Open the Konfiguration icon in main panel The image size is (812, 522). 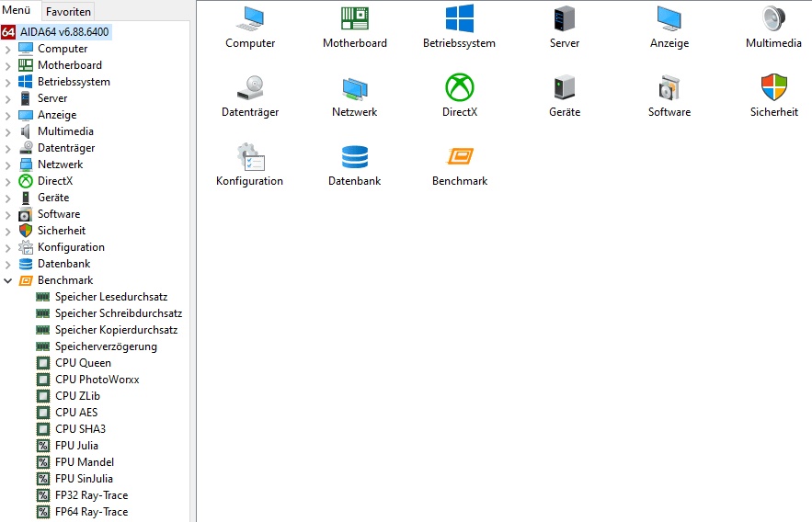(x=251, y=157)
